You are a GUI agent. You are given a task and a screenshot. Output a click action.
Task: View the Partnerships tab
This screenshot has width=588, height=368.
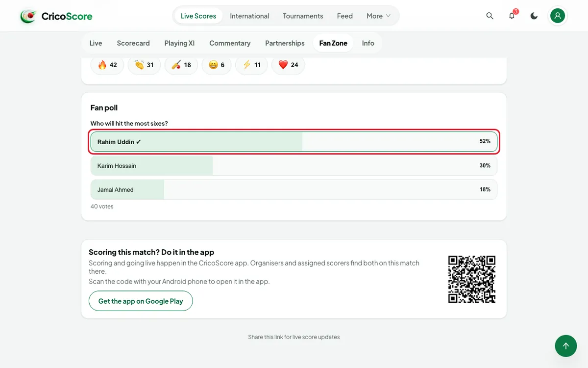(285, 43)
